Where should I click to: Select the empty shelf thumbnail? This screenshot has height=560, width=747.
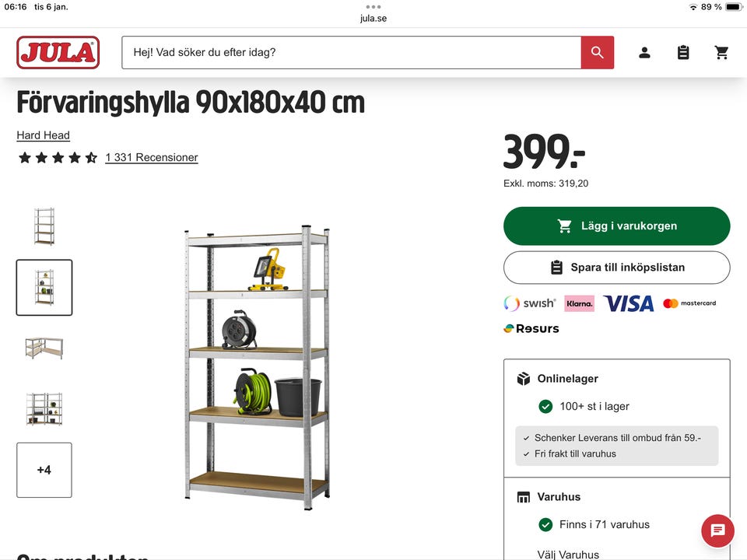tap(44, 226)
